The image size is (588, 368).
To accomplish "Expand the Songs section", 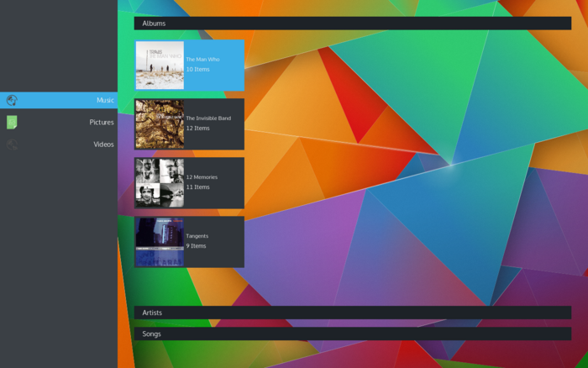I will [352, 334].
